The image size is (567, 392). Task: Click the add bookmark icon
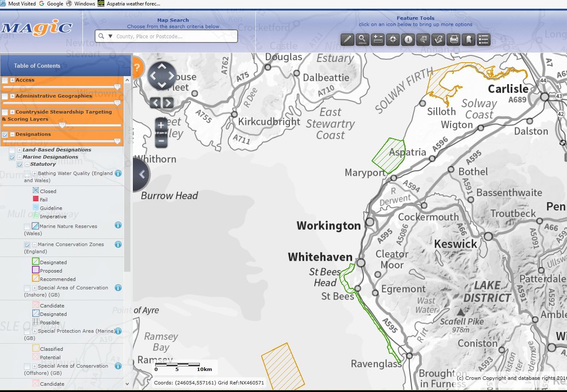469,40
